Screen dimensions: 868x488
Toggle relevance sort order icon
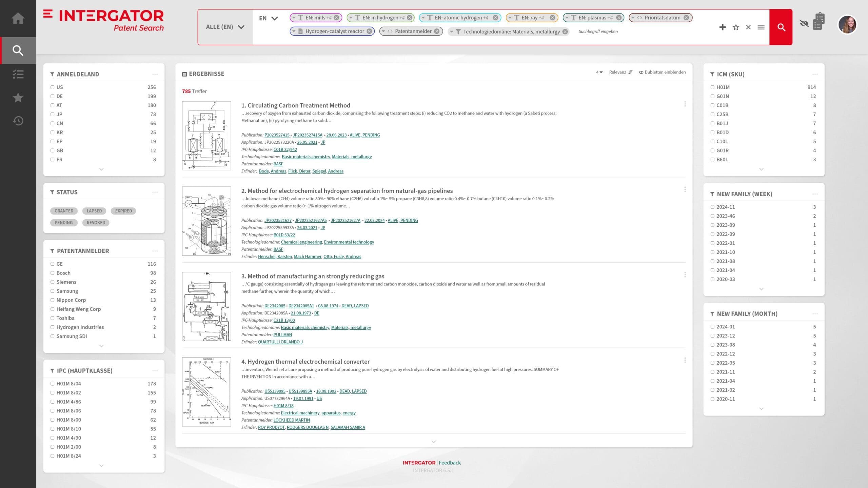click(x=630, y=72)
